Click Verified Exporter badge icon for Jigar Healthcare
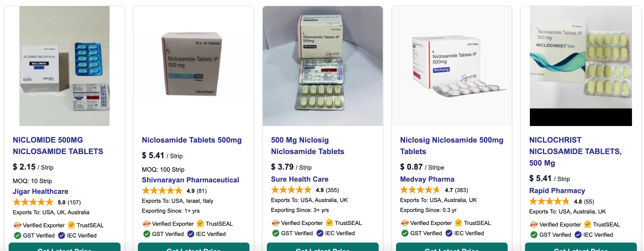Image resolution: width=644 pixels, height=251 pixels. pos(17,225)
